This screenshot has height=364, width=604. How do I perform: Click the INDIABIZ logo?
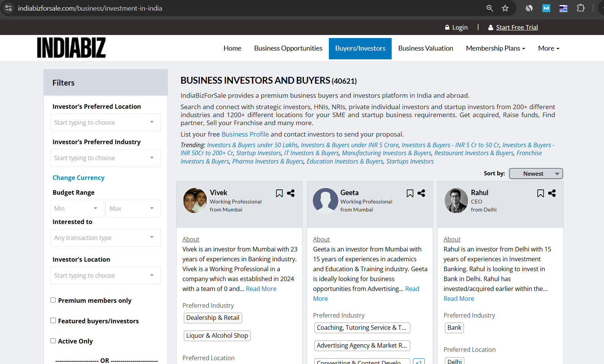[71, 48]
